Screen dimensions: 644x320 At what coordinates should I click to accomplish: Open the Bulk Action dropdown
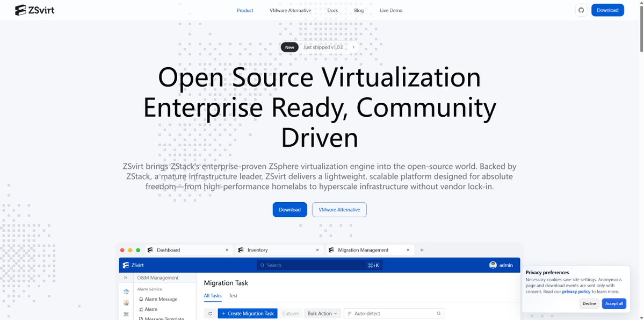[322, 314]
